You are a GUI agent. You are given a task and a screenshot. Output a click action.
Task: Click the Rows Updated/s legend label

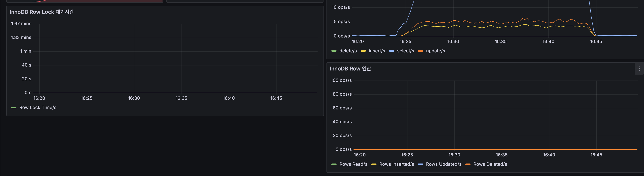coord(443,164)
